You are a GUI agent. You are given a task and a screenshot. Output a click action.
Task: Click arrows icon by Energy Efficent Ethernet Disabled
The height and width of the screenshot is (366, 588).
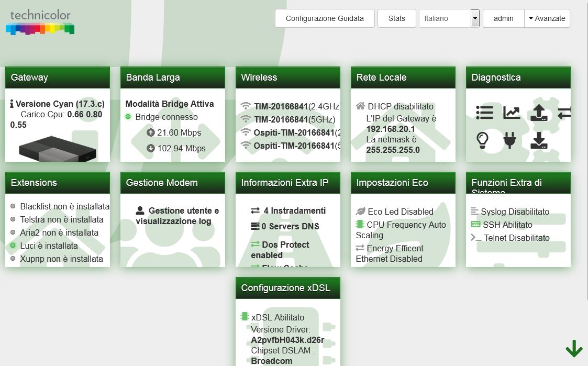360,248
